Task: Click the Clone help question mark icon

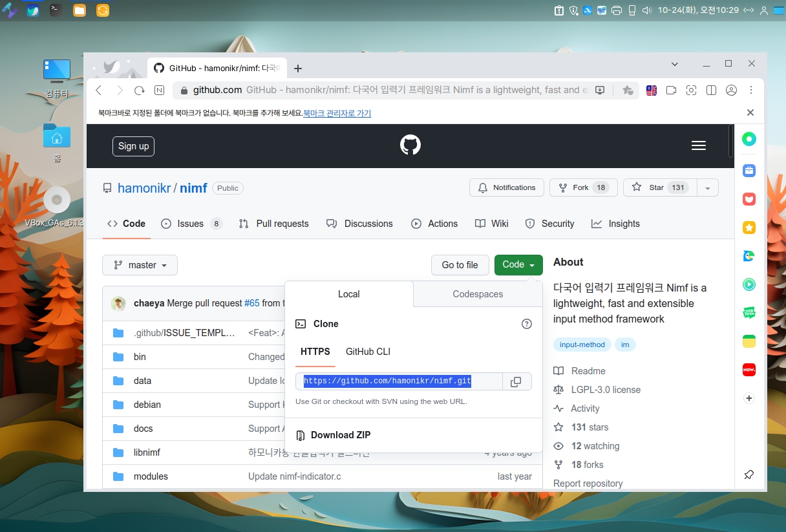Action: coord(526,324)
